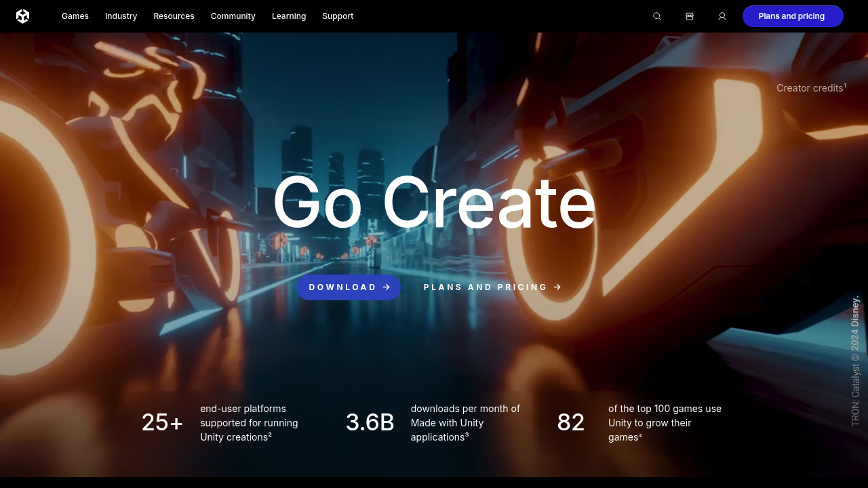Open site search with the magnifier icon
The image size is (868, 488).
point(656,16)
